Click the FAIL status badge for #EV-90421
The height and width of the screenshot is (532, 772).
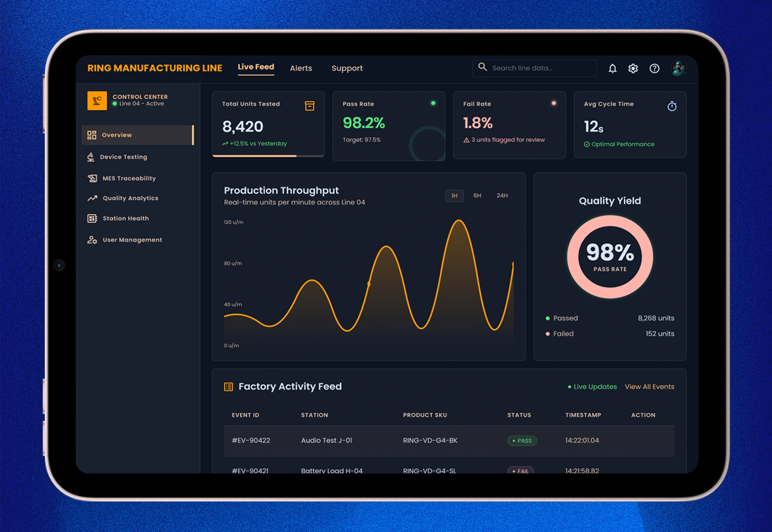coord(520,470)
